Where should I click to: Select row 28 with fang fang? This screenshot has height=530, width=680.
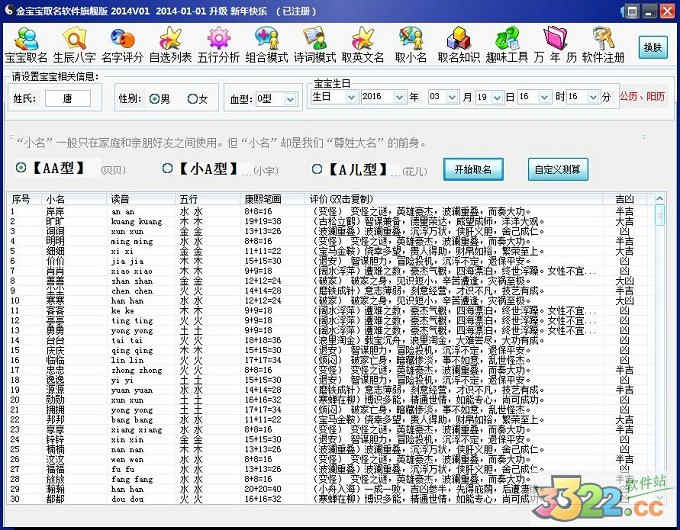(332, 479)
